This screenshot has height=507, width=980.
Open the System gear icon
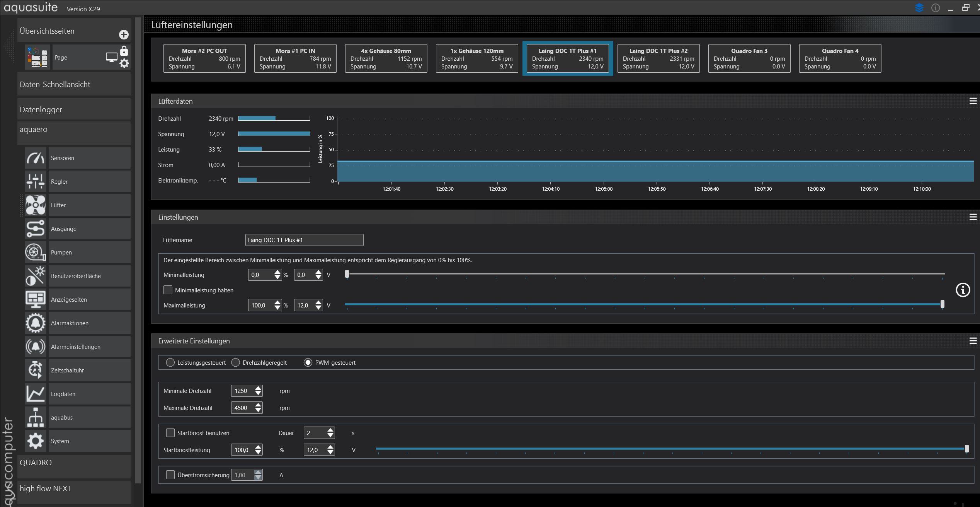(36, 441)
